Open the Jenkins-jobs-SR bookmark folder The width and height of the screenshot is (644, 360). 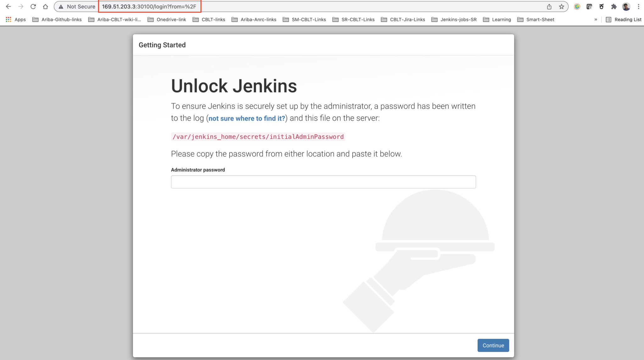click(x=459, y=19)
